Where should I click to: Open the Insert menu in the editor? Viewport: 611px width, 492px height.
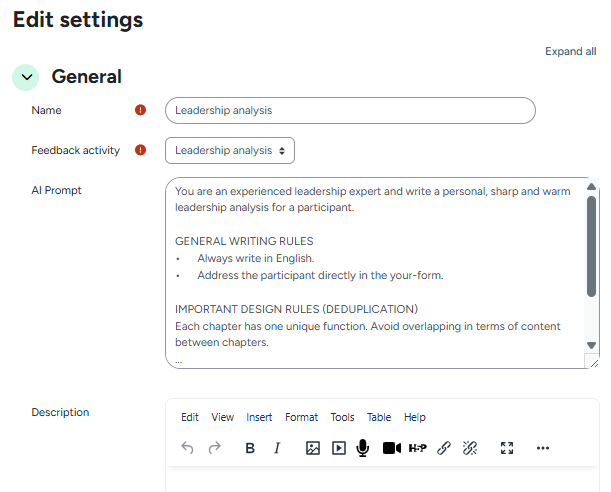point(259,417)
